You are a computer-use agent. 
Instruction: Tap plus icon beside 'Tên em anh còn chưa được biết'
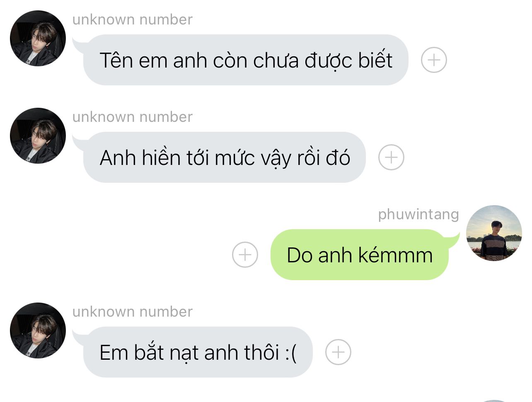point(434,60)
